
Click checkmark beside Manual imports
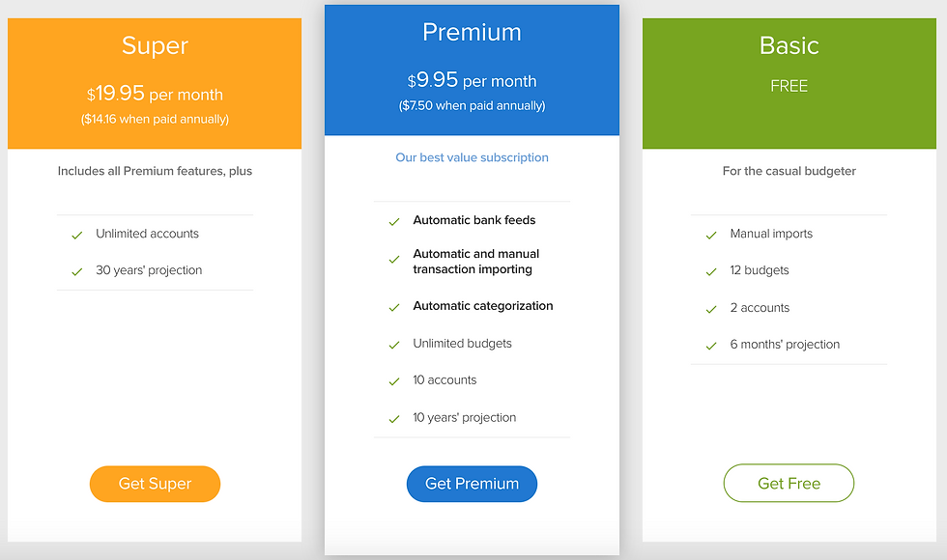tap(711, 235)
